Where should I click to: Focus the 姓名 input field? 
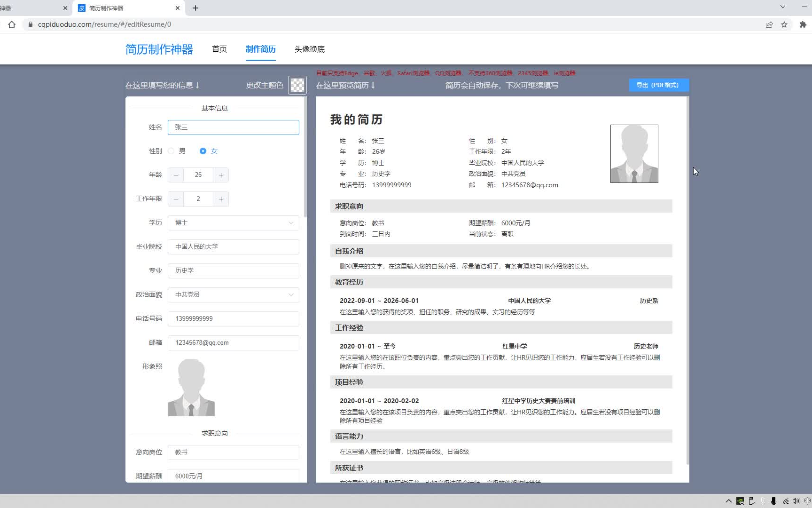click(234, 127)
